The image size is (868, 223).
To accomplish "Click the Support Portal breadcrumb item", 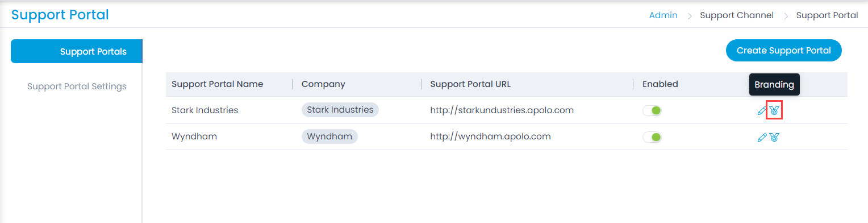I will 827,15.
